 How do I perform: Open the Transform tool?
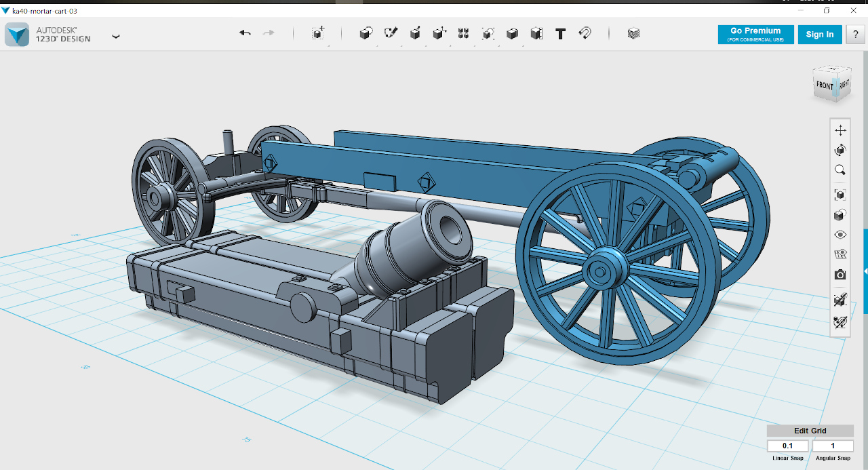(318, 33)
